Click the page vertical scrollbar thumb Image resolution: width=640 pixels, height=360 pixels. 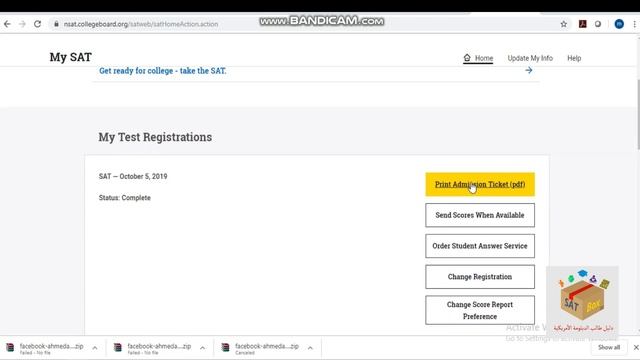(x=638, y=114)
